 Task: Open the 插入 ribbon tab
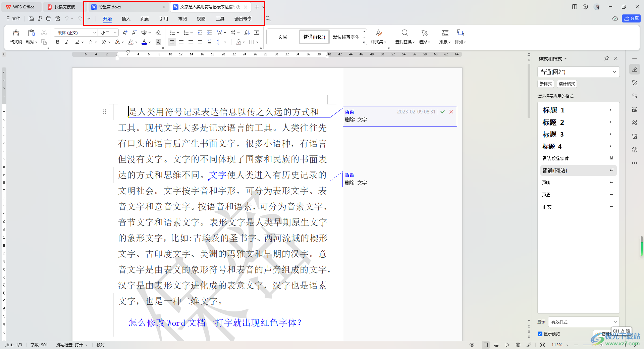[126, 19]
